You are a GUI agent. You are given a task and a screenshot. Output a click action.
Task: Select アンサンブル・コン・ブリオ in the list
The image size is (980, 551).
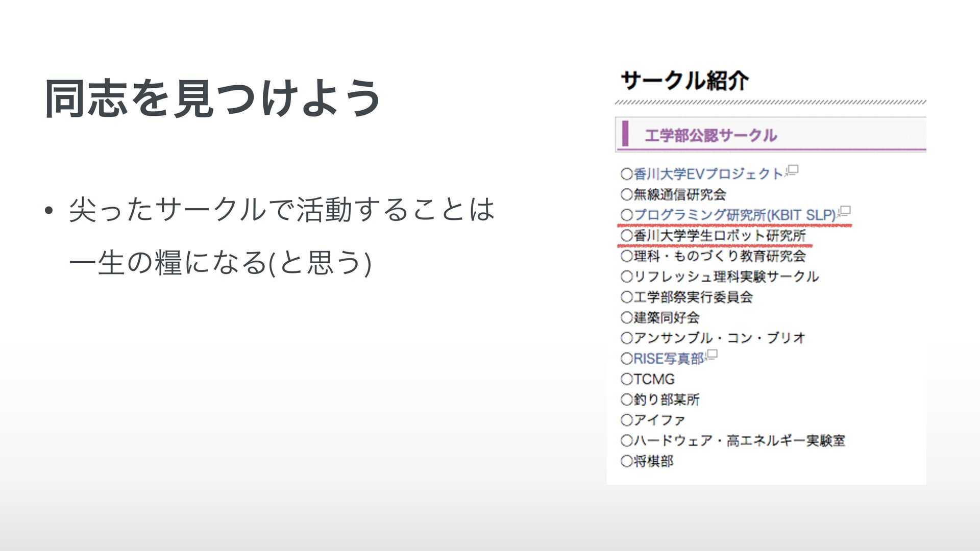point(719,338)
